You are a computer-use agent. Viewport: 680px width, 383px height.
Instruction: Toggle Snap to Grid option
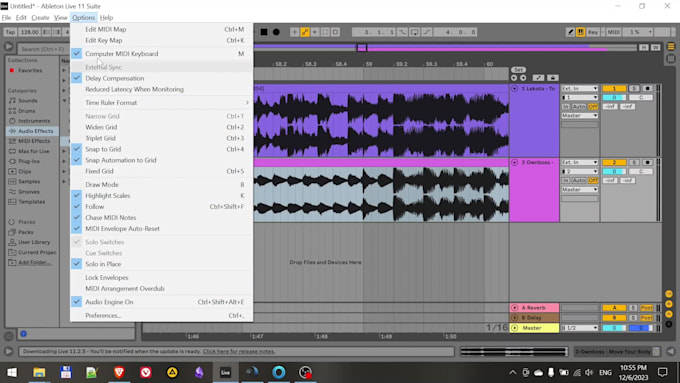[x=161, y=149]
